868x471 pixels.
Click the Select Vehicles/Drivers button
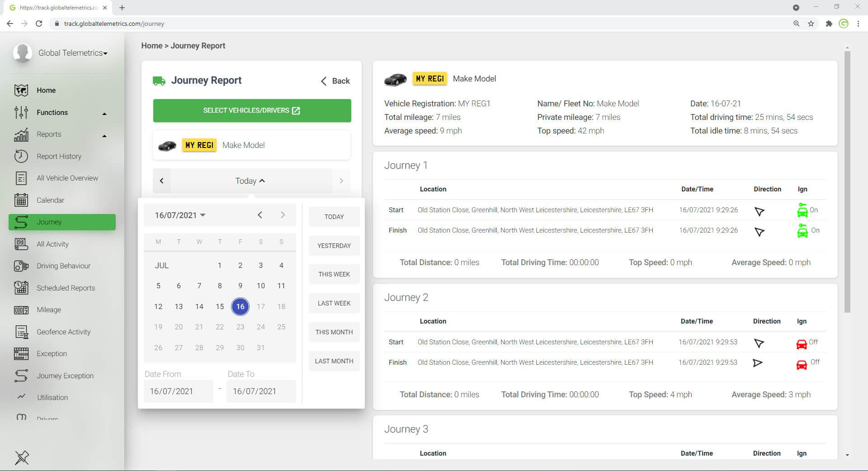click(252, 110)
